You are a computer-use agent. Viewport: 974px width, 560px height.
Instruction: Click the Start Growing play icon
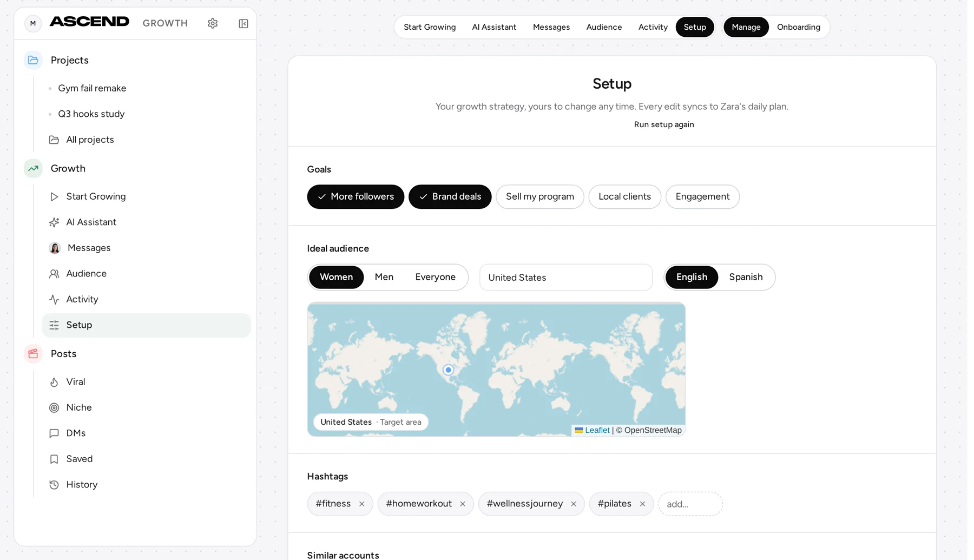54,196
